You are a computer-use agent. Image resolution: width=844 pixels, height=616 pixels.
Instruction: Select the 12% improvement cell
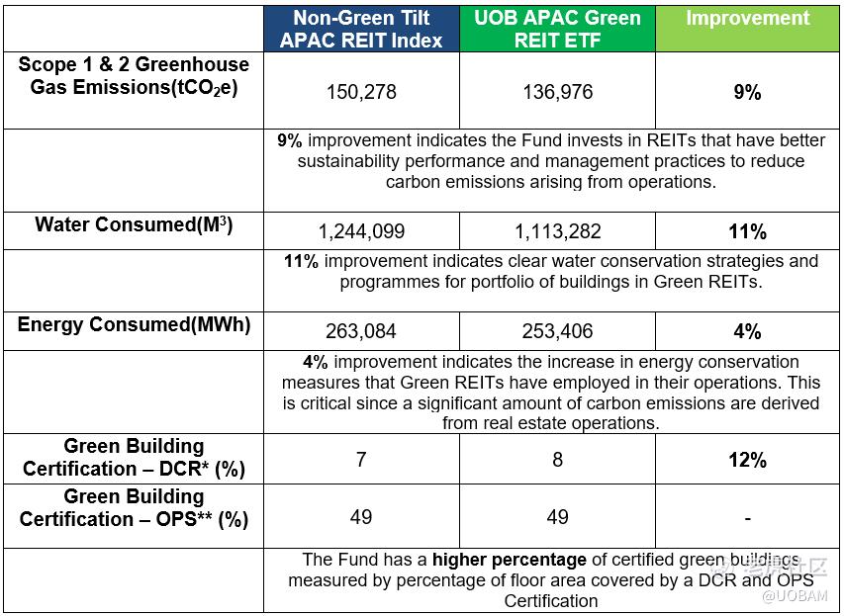click(747, 460)
